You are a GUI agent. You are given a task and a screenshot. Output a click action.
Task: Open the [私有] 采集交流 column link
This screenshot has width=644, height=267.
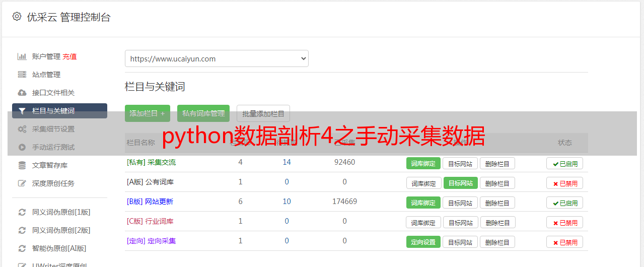coord(151,162)
